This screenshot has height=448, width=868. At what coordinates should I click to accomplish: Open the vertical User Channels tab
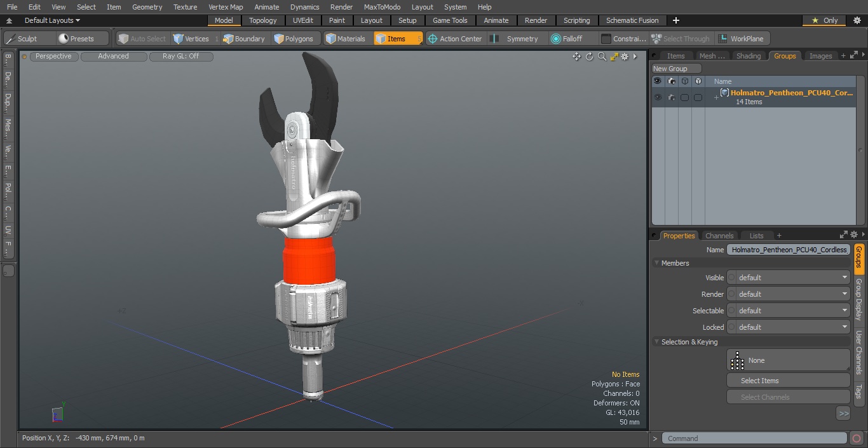[x=859, y=352]
